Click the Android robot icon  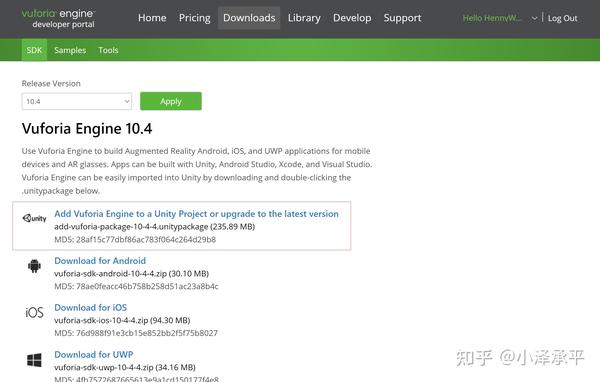(x=34, y=266)
